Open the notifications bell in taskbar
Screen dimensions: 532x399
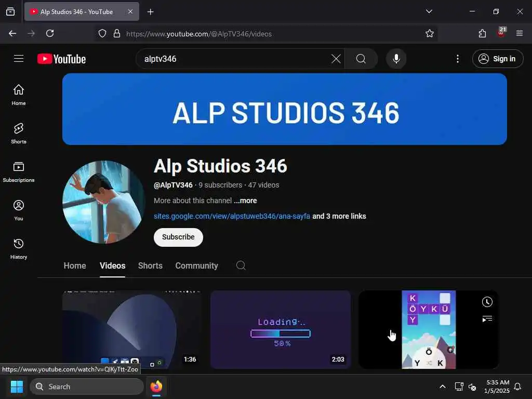pos(517,387)
